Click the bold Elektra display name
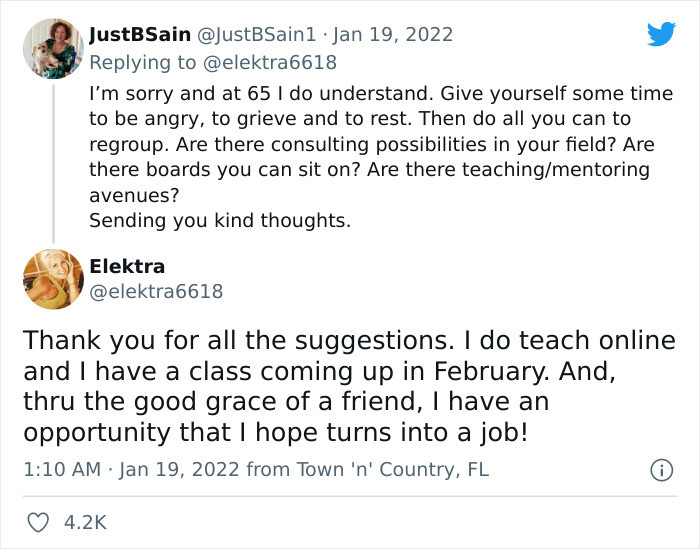This screenshot has width=700, height=549. [x=125, y=266]
